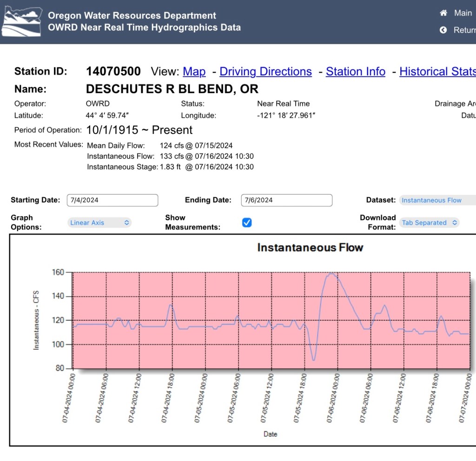Select the Return menu item in header
Screen dimensions: 476x461
tap(464, 30)
